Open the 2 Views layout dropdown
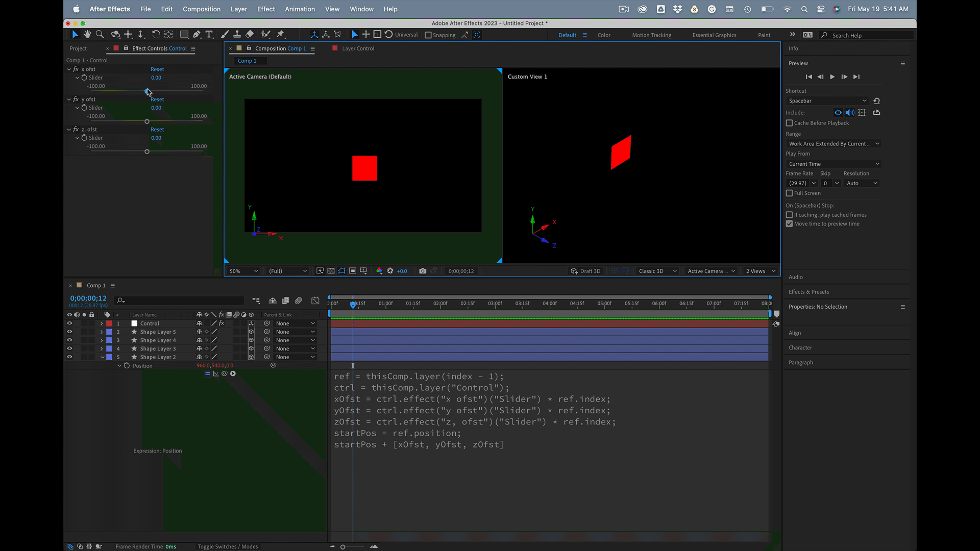Viewport: 980px width, 551px height. pos(760,271)
